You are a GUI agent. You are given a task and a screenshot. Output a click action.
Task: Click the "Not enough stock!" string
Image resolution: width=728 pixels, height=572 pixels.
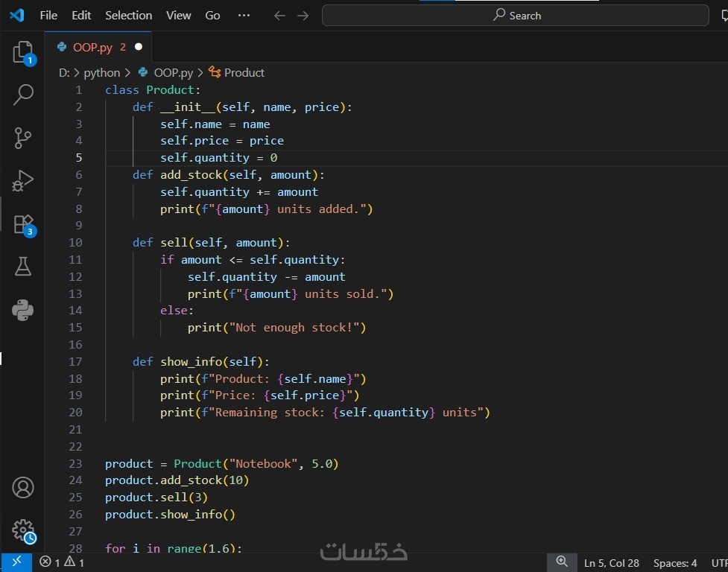coord(294,328)
